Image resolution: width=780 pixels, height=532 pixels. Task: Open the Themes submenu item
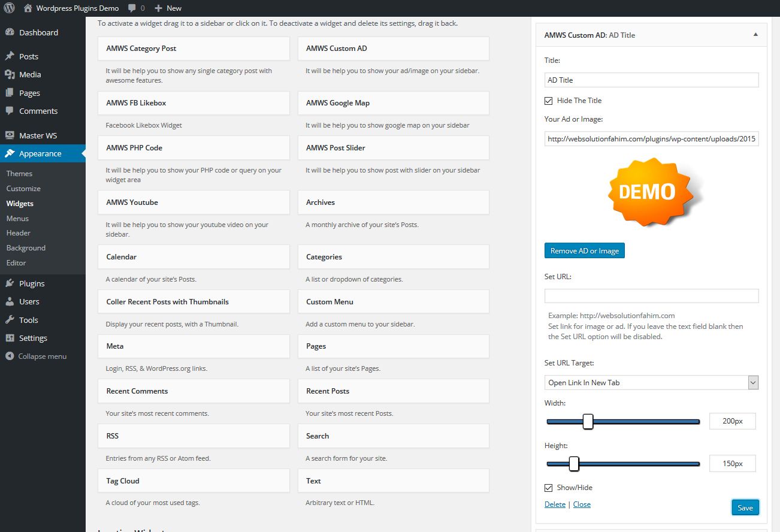19,174
